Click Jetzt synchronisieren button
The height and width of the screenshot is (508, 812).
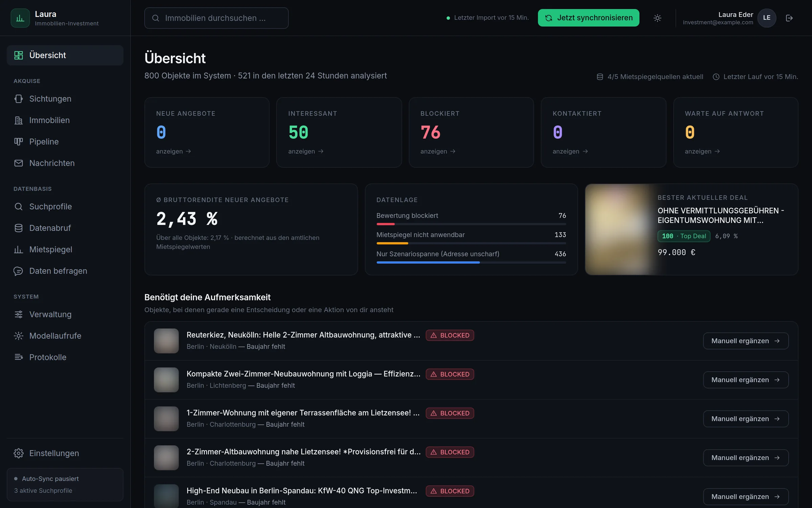tap(588, 18)
